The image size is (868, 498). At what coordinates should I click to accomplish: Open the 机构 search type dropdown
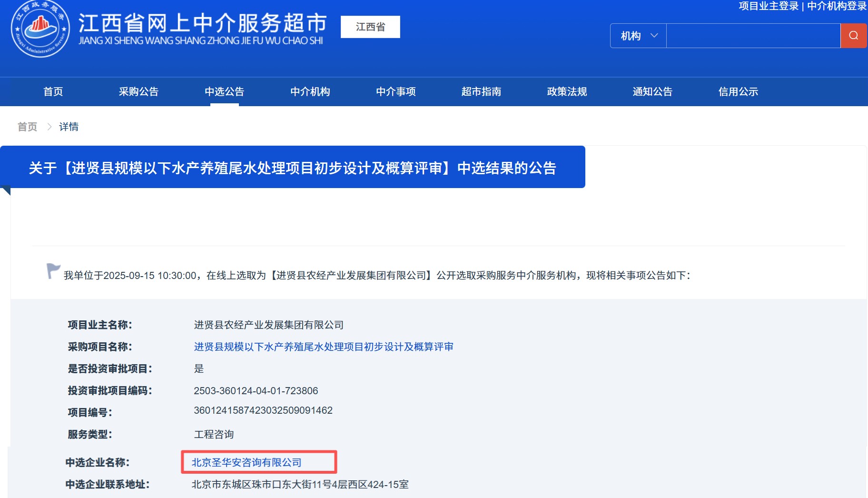pos(638,36)
